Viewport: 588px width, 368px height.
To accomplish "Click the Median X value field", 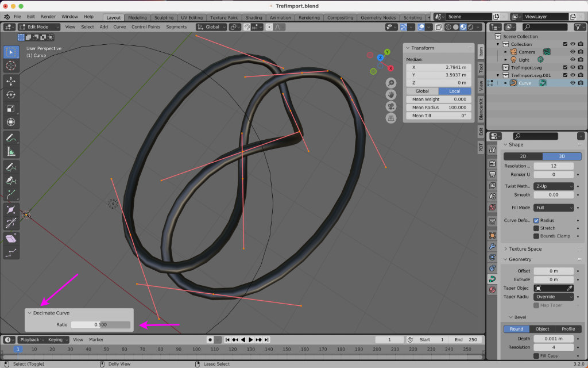I will click(x=439, y=67).
